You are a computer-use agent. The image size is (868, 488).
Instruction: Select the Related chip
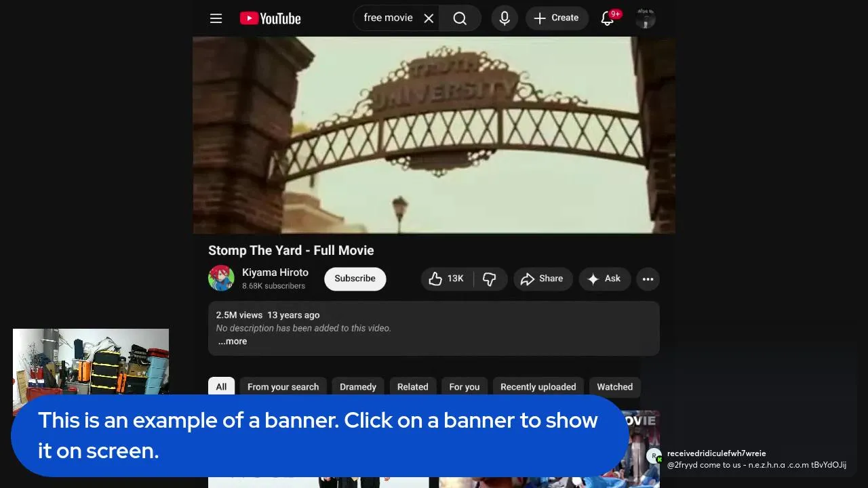pyautogui.click(x=412, y=387)
